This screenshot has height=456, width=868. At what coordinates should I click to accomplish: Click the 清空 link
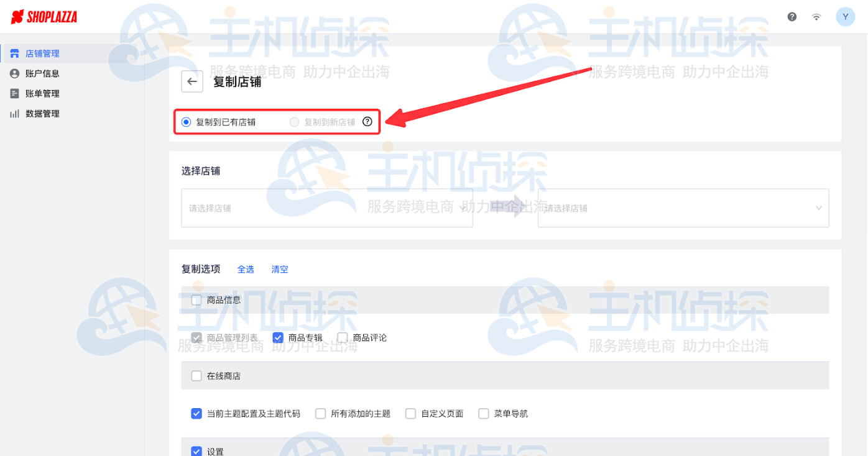[x=280, y=269]
